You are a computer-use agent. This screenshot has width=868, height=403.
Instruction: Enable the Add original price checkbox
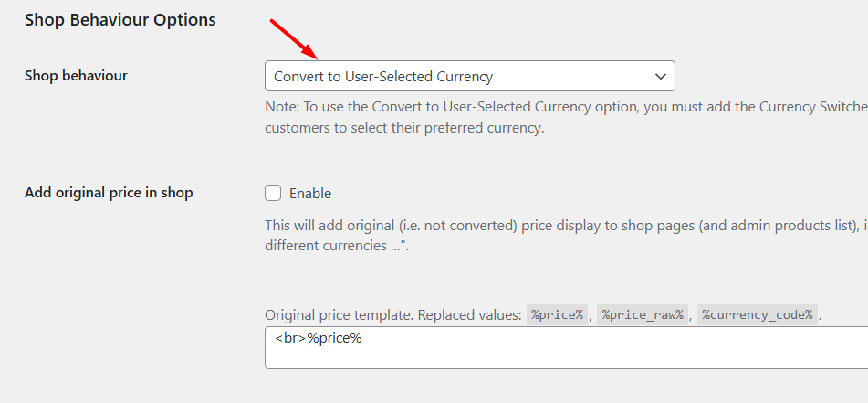(x=273, y=193)
